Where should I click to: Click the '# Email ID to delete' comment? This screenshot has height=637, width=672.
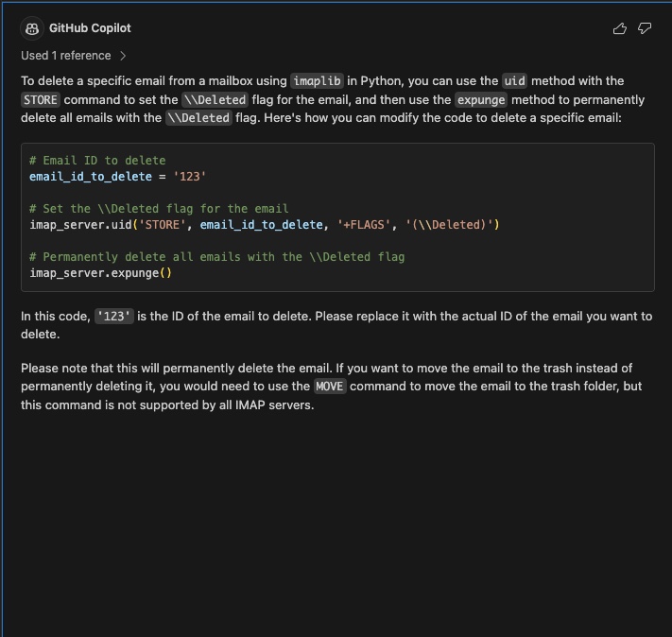(97, 161)
